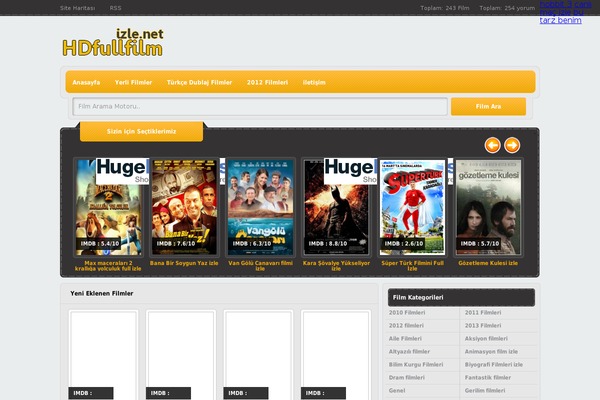Open Bana Bir Soygun Yaz poster
Viewport: 600px width, 400px height.
(184, 207)
